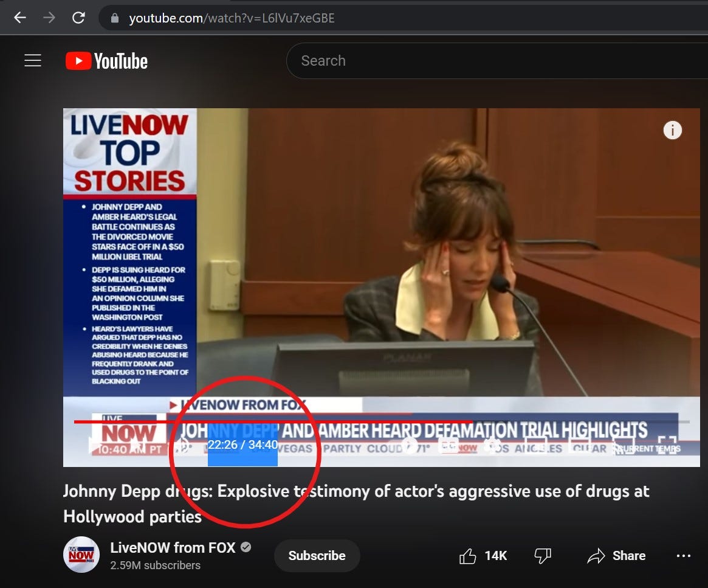Click the 22:26 / 34:40 time display
The height and width of the screenshot is (588, 708).
(242, 445)
